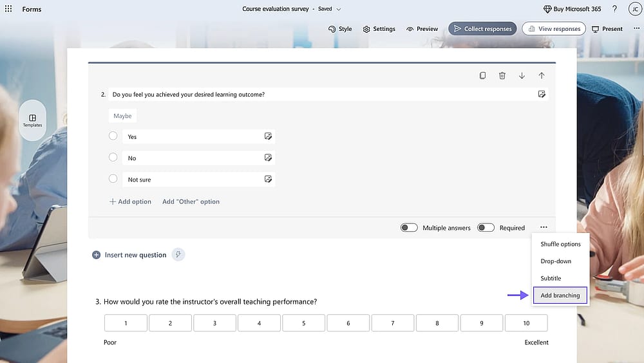Copy question 2 with the duplicate icon
The image size is (644, 363).
coord(482,75)
